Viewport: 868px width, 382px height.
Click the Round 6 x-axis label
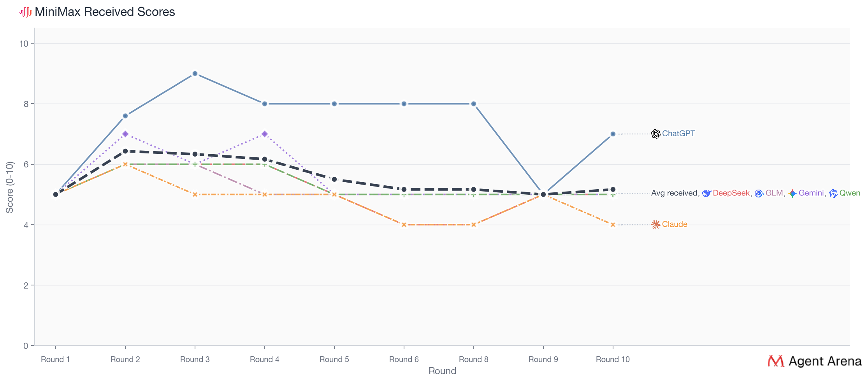click(404, 359)
